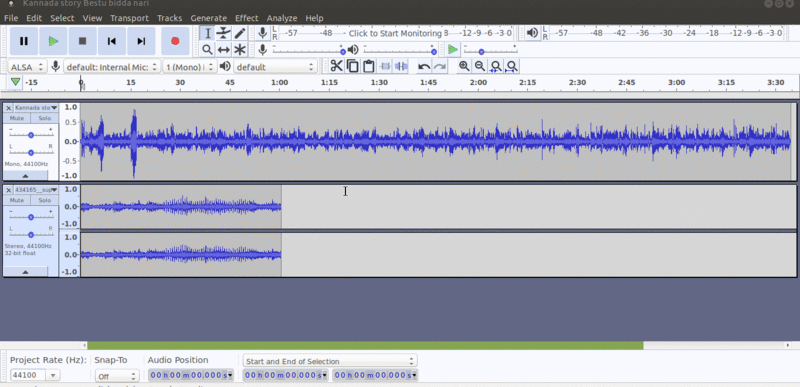Undo the last action
Viewport: 800px width, 387px height.
tap(423, 66)
